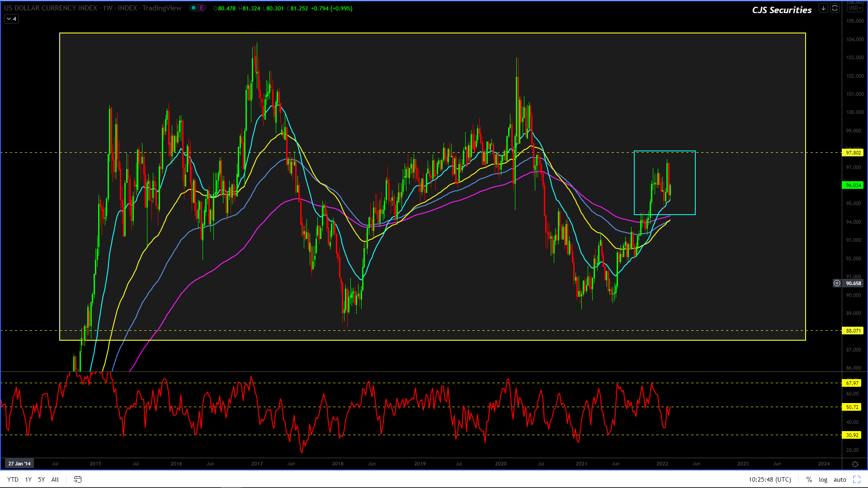
Task: Open the go to date calendar icon
Action: 78,479
